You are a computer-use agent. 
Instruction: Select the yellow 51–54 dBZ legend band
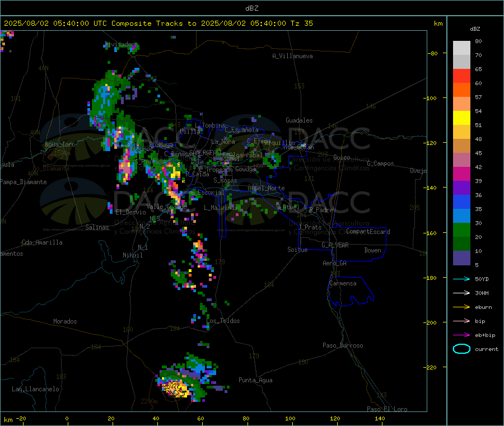461,118
